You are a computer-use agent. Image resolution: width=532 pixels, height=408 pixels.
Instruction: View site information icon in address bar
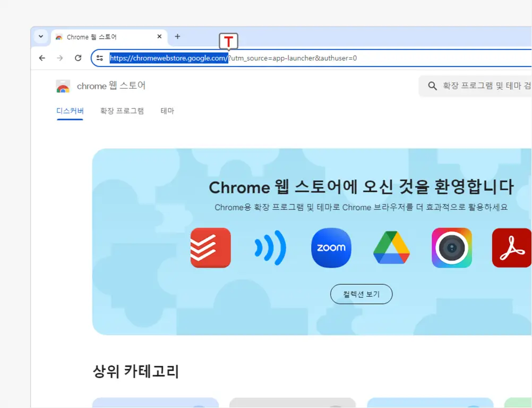click(x=100, y=58)
